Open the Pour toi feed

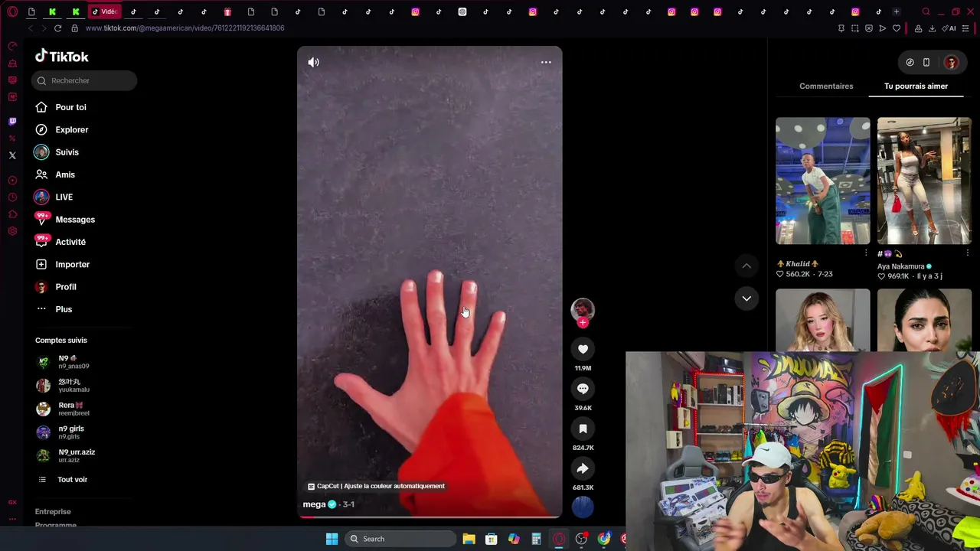pos(60,107)
